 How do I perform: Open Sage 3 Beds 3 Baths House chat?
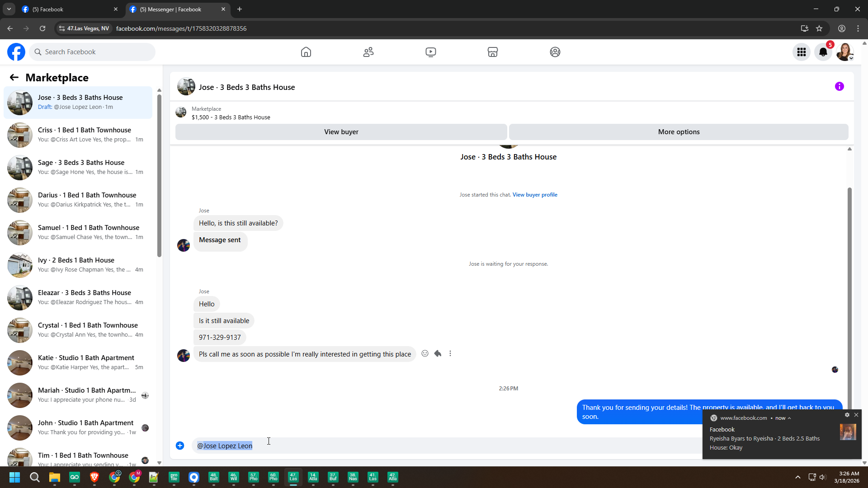(x=78, y=167)
